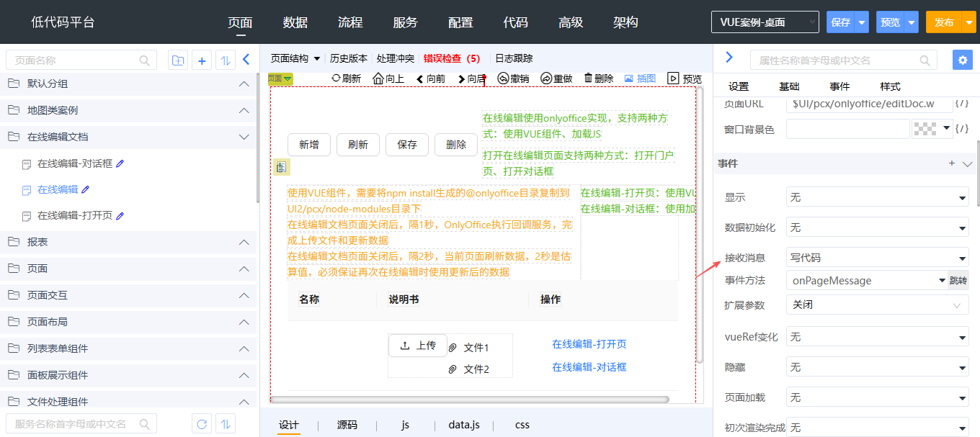This screenshot has width=980, height=437.
Task: Open the 数据 top menu
Action: point(295,22)
